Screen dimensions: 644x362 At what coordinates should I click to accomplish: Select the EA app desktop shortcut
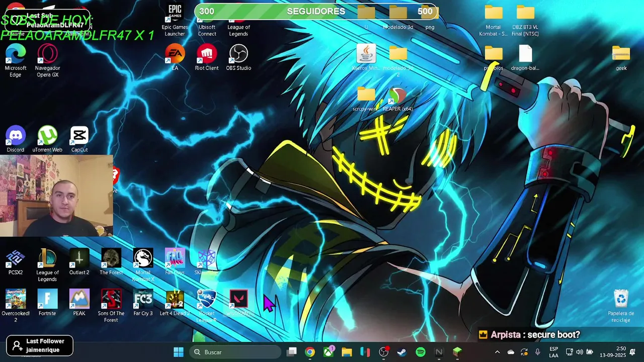175,57
